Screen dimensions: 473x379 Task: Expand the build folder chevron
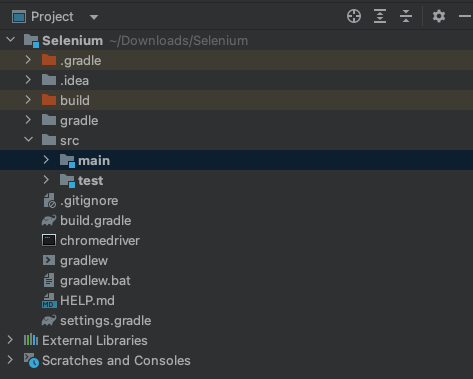(28, 100)
